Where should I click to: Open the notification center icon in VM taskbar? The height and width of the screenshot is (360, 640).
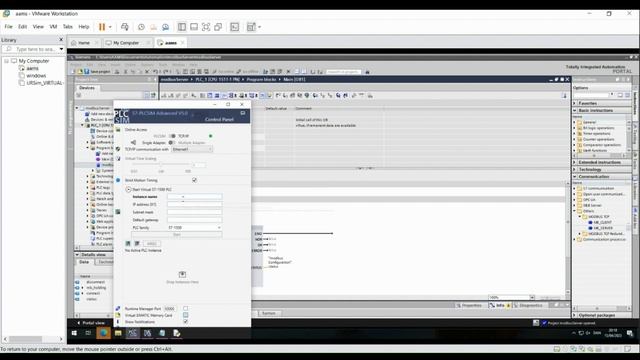point(630,333)
